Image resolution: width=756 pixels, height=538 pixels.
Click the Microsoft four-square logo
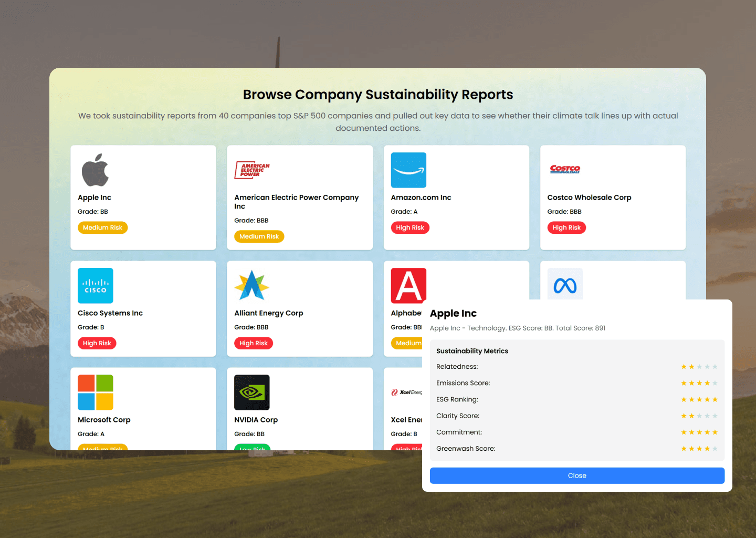coord(95,392)
